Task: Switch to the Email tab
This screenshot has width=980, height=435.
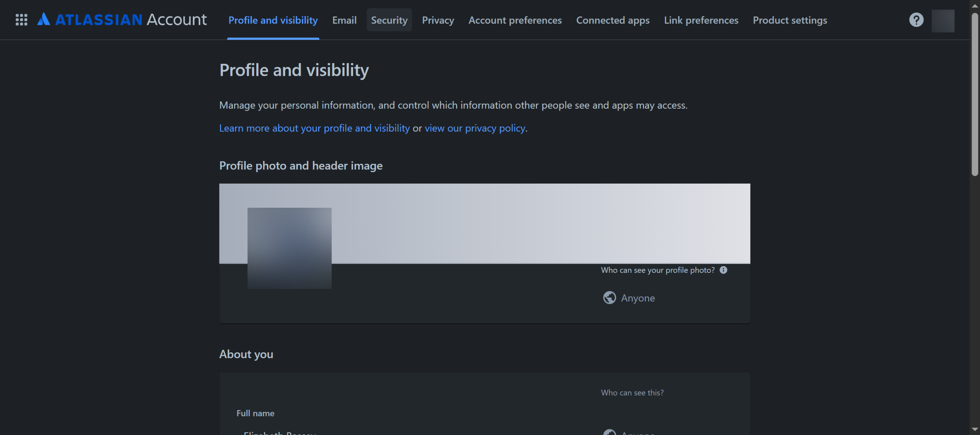Action: tap(344, 20)
